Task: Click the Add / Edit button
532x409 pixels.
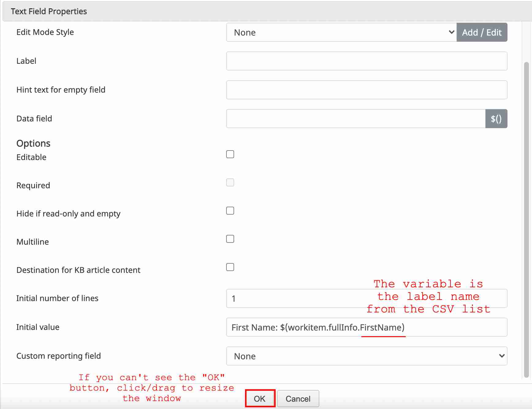Action: [482, 32]
